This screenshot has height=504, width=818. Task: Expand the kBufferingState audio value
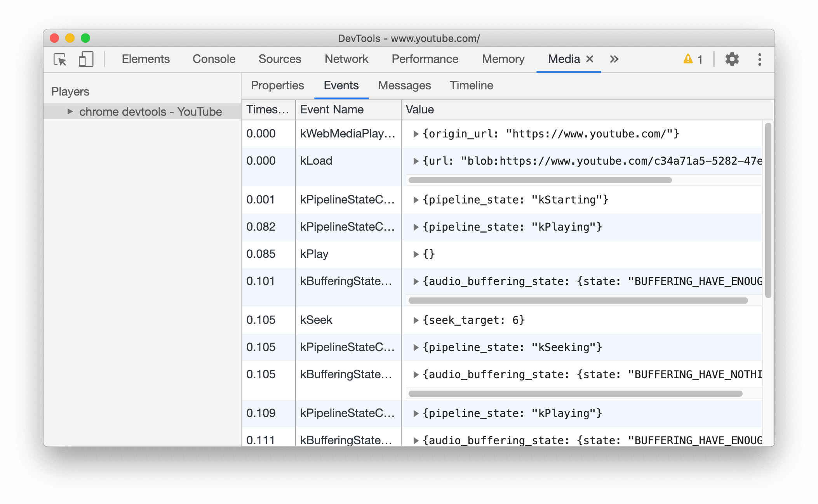[x=415, y=281]
